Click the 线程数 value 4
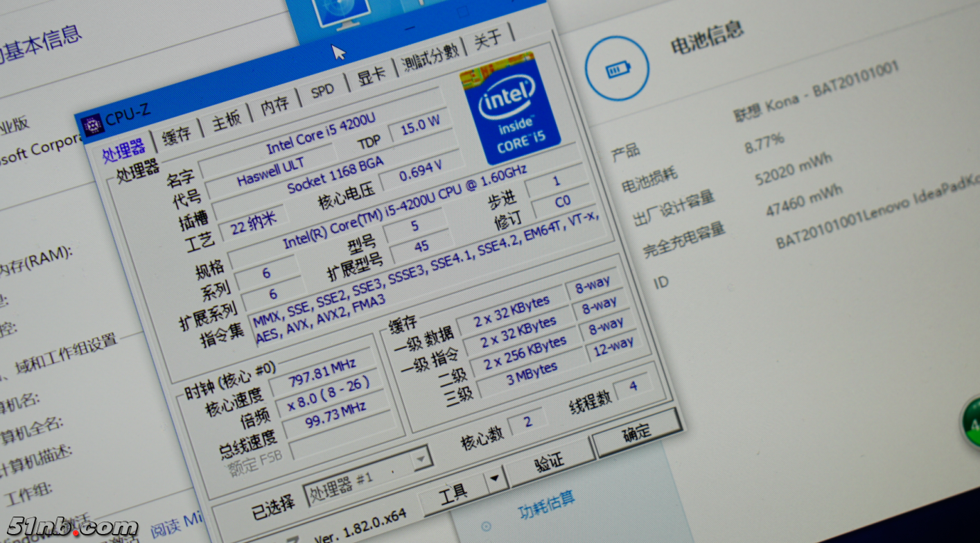Viewport: 980px width, 543px height. coord(633,386)
